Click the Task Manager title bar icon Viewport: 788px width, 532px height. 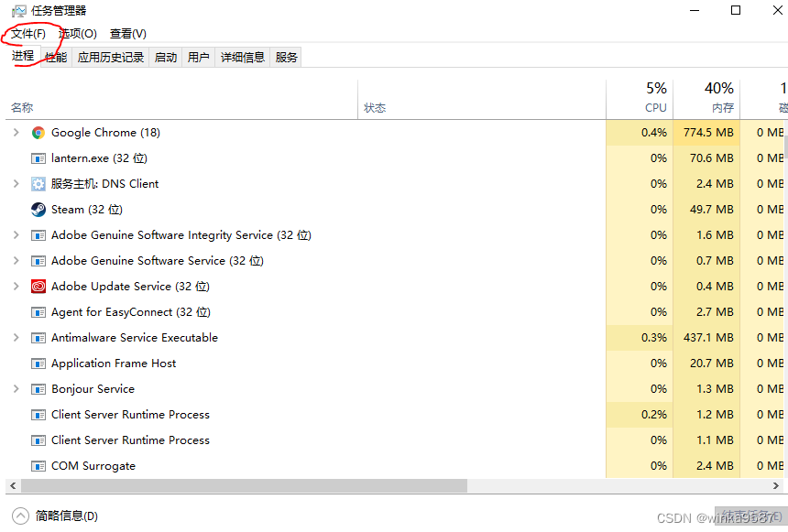[19, 11]
